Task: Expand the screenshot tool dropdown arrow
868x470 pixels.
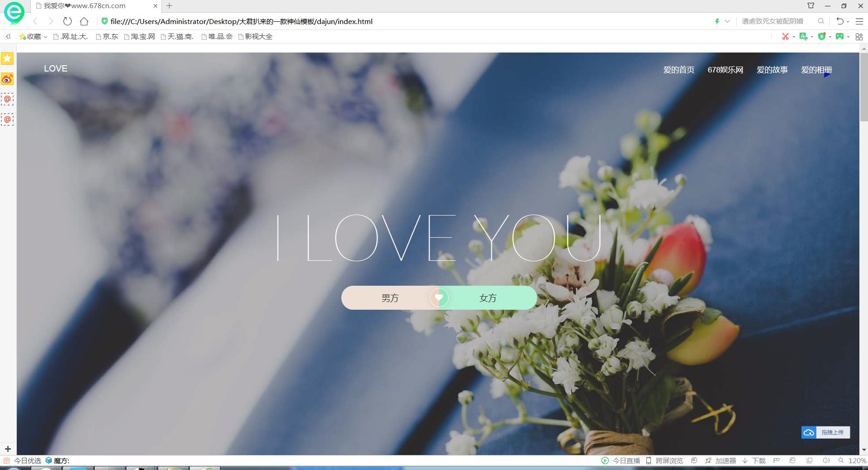Action: coord(794,37)
